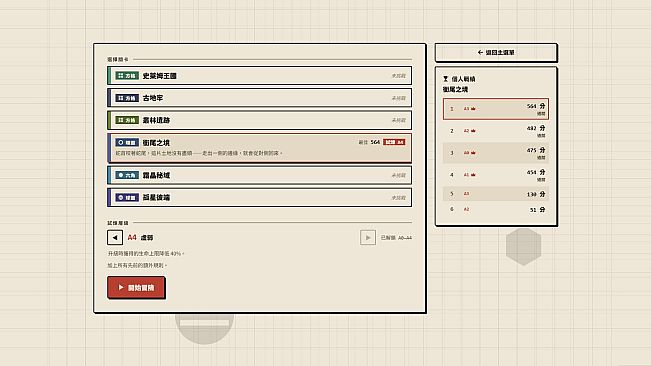Click the crown icon in the rank 3 row

[x=473, y=153]
